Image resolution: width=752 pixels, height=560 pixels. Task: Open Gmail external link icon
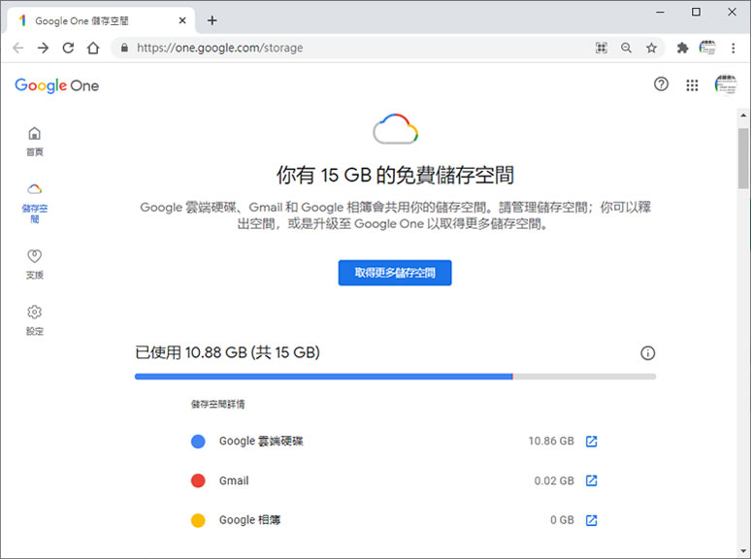click(591, 480)
